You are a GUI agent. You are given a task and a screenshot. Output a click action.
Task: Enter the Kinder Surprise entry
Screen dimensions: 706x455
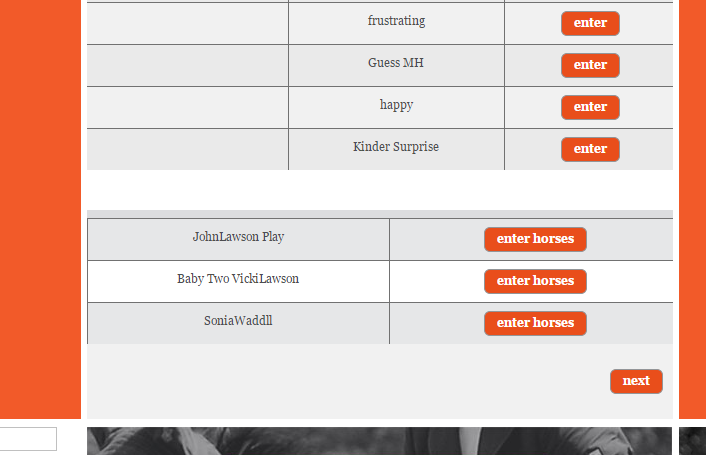point(590,149)
